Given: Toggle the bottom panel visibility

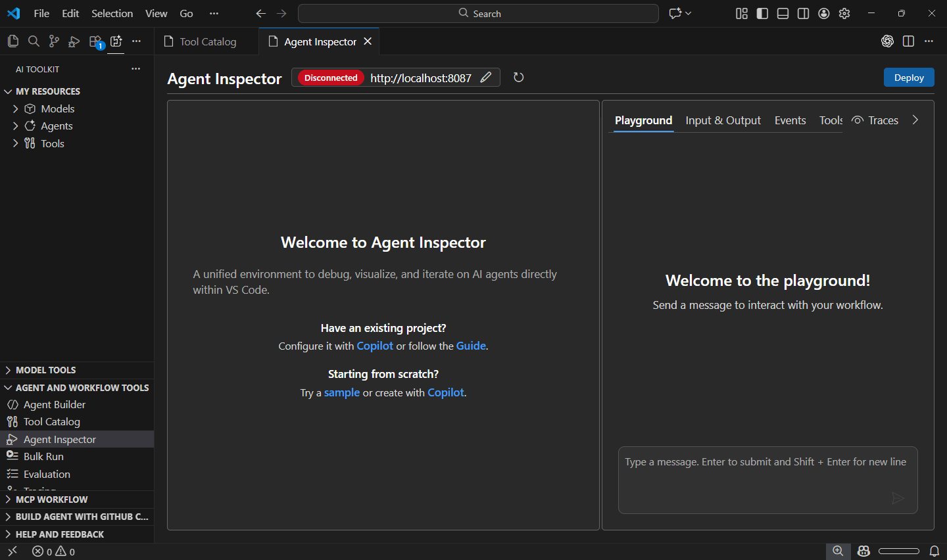Looking at the screenshot, I should [783, 13].
